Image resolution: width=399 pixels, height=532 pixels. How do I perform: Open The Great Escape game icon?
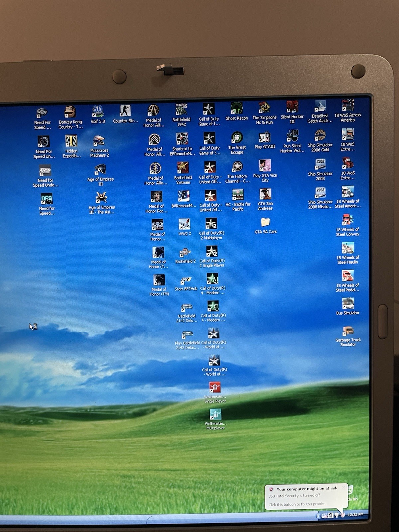pos(237,143)
